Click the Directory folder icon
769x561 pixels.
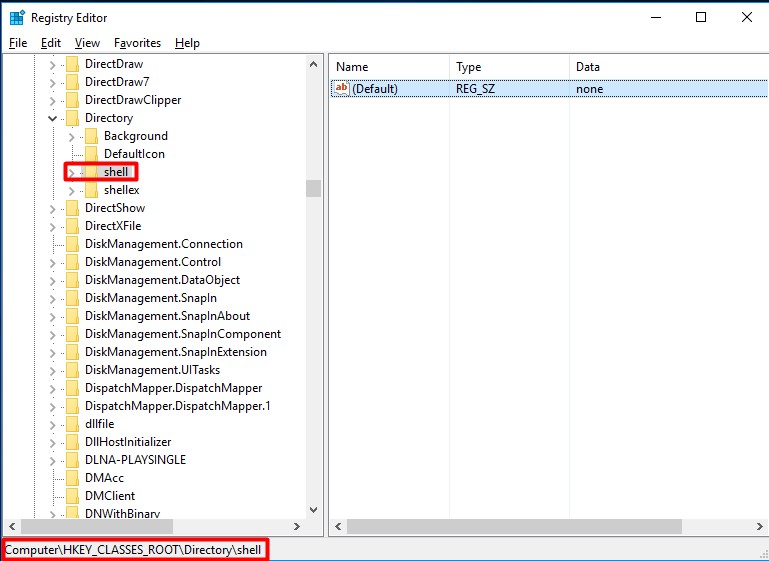(72, 118)
